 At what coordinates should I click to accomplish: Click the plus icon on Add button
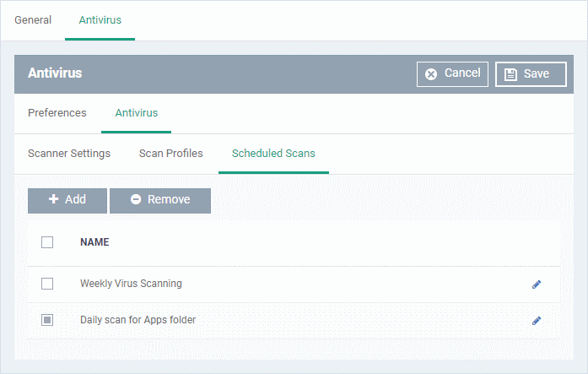[x=54, y=199]
